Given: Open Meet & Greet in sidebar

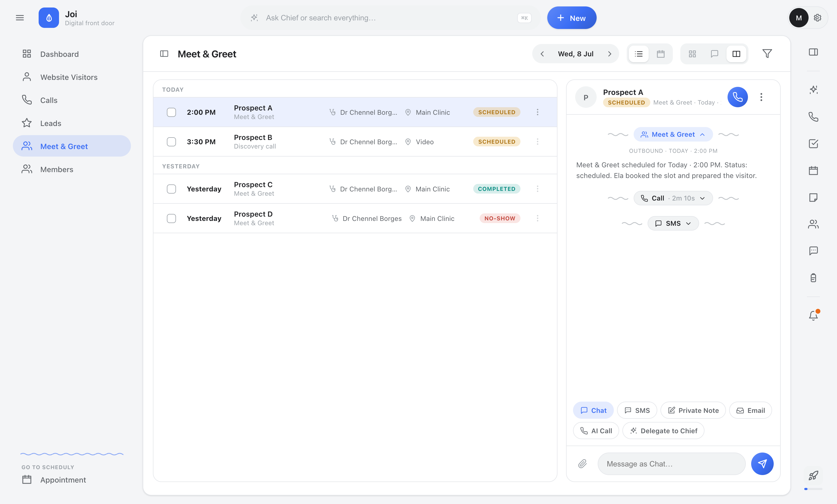Looking at the screenshot, I should pos(72,146).
